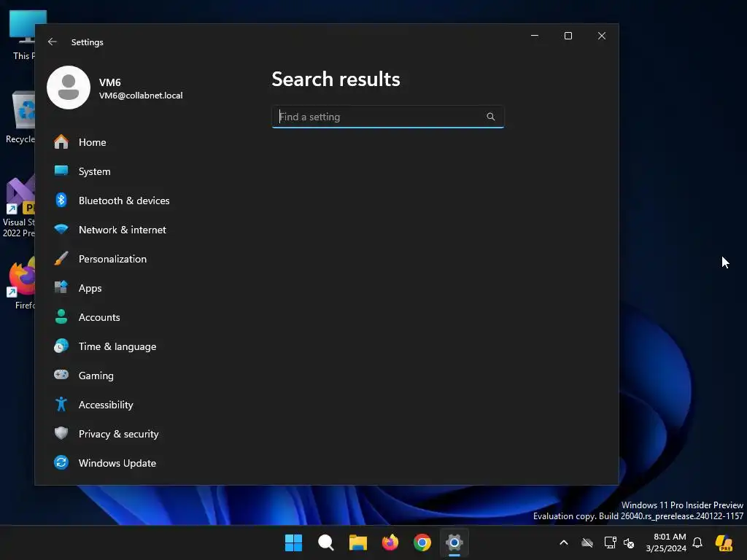
Task: Open Bluetooth & devices settings
Action: [124, 201]
